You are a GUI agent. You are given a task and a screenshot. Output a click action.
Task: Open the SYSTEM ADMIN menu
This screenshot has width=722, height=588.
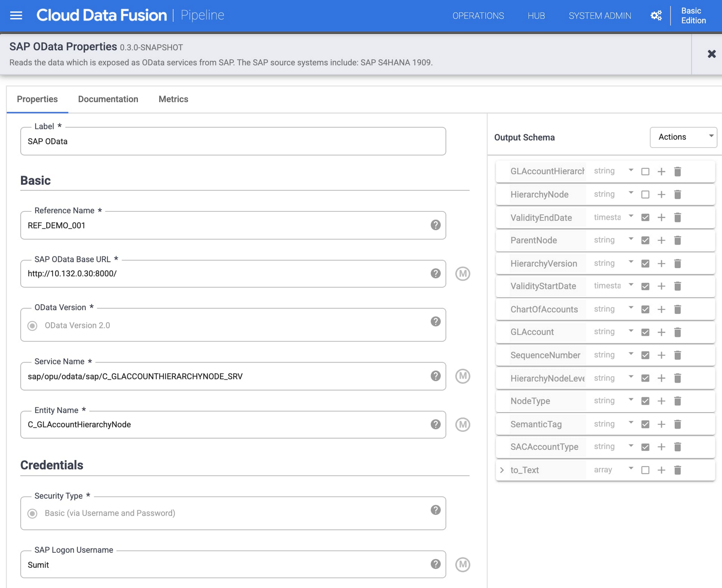pyautogui.click(x=600, y=16)
